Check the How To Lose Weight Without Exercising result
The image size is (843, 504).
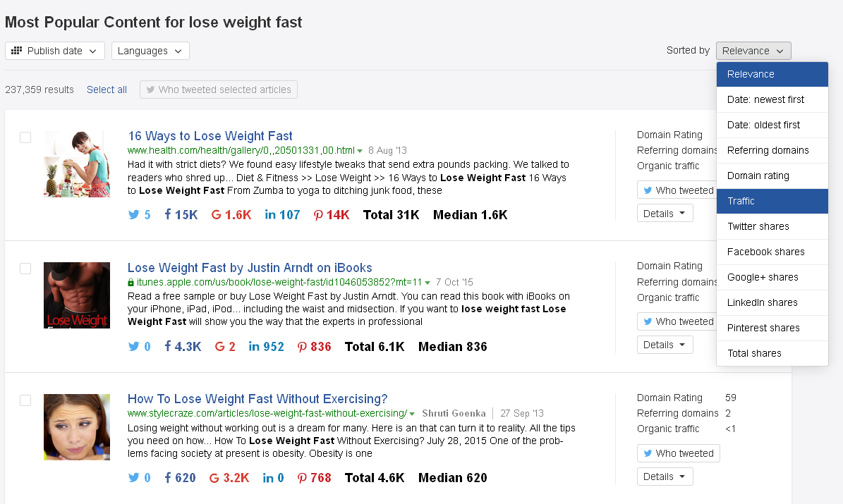tap(25, 400)
